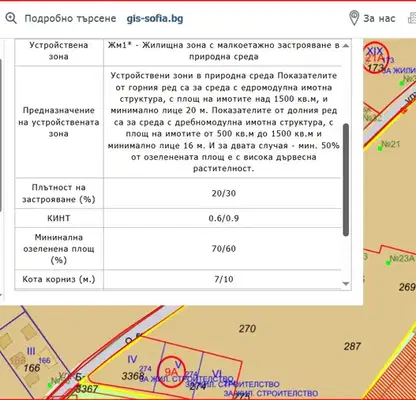Click the location pin icon
The width and height of the screenshot is (416, 400).
pos(354,18)
